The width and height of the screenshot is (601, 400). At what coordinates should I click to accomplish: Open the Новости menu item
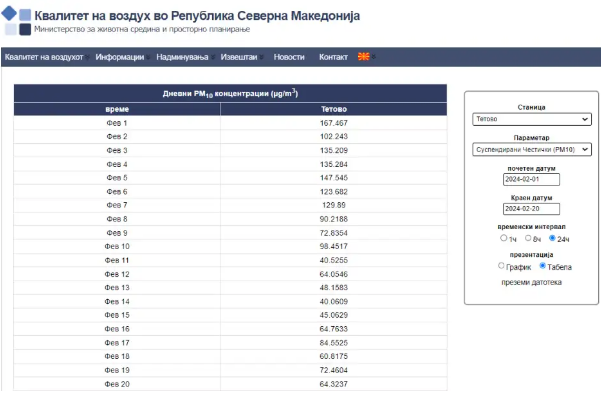[289, 57]
